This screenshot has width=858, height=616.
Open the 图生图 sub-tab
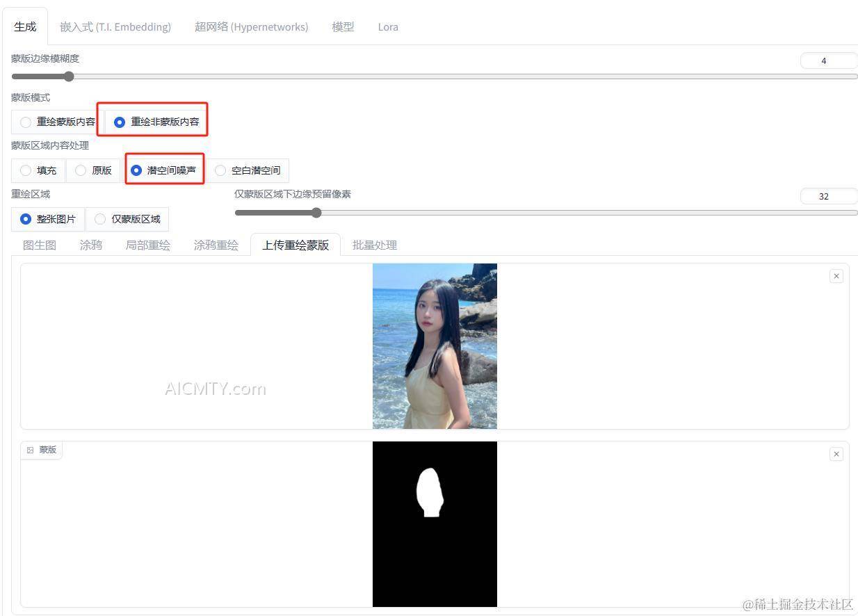39,245
